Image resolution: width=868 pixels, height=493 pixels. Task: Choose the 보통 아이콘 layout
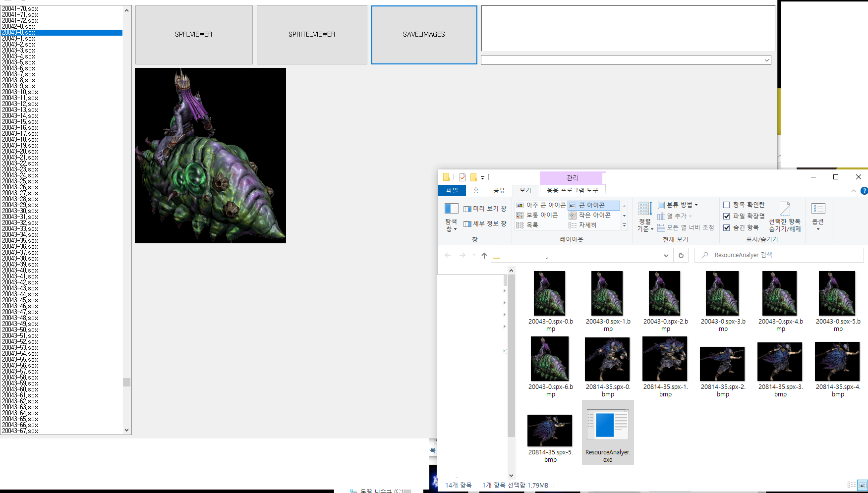(537, 215)
